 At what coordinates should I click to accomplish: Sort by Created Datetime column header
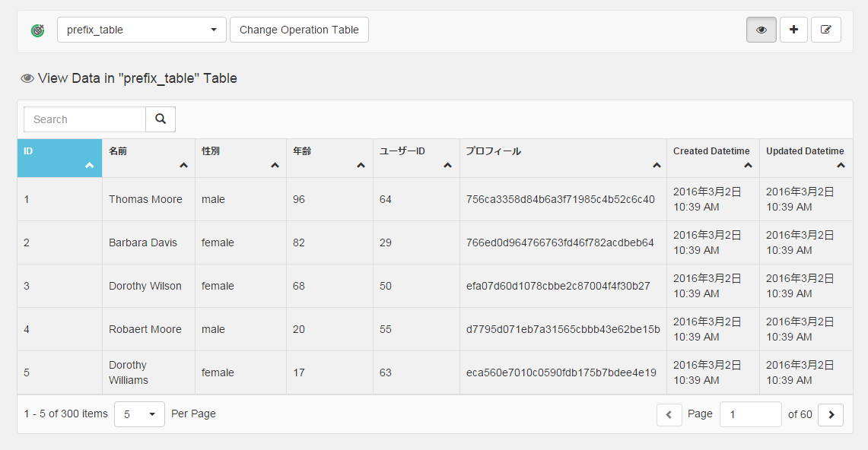[712, 158]
